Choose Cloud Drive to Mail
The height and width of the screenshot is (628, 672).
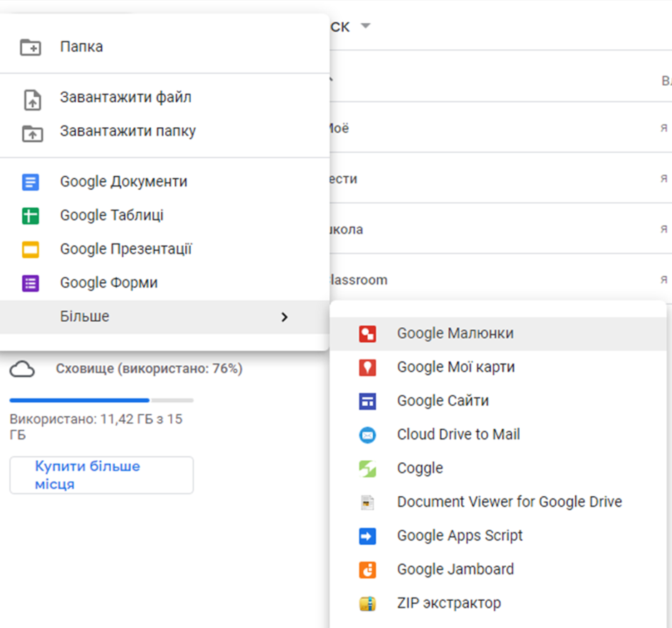click(498, 435)
